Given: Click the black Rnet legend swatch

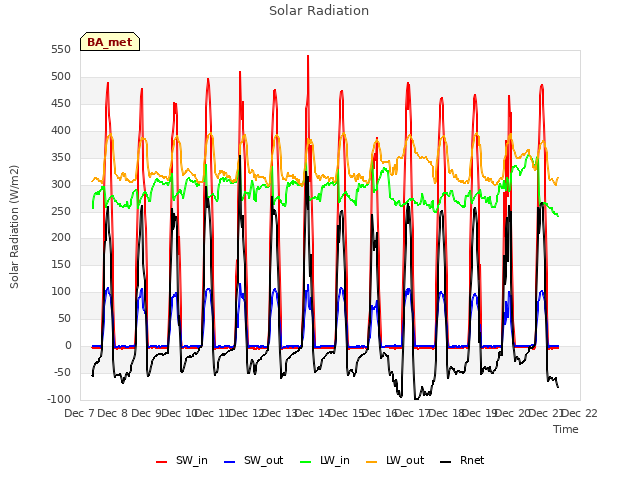Looking at the screenshot, I should (446, 462).
